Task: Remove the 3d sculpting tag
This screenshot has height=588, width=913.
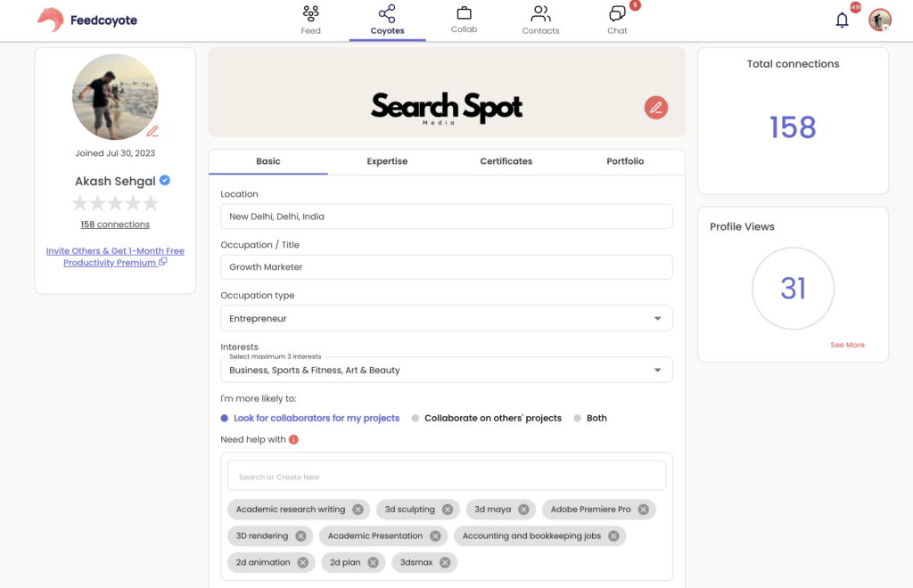Action: (x=448, y=510)
